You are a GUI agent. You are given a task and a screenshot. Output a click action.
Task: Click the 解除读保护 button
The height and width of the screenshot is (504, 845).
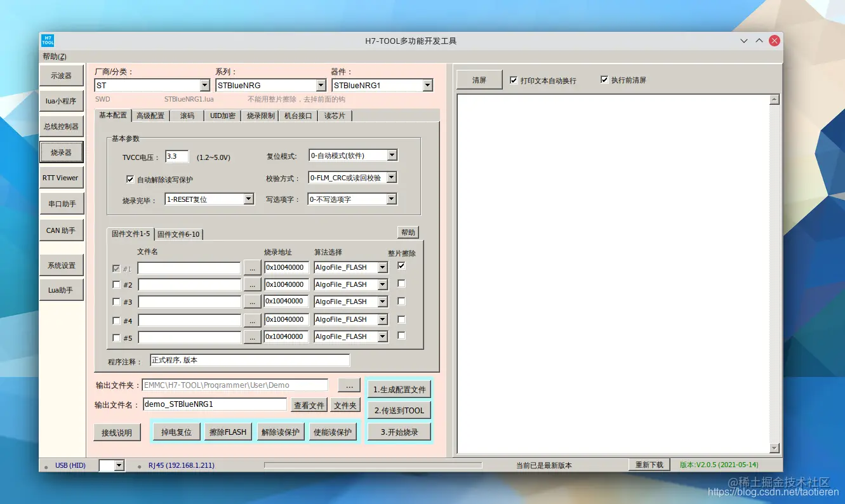(x=280, y=432)
